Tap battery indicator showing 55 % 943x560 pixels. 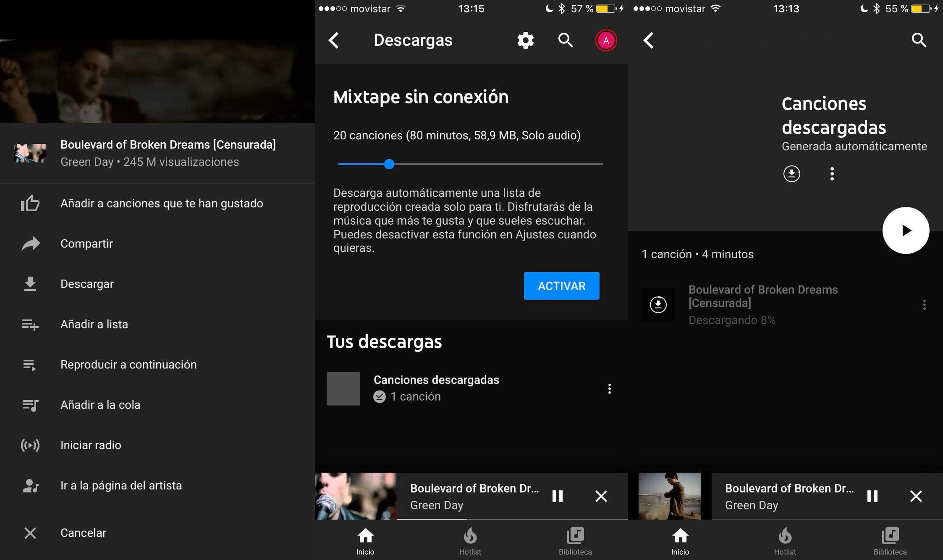921,9
